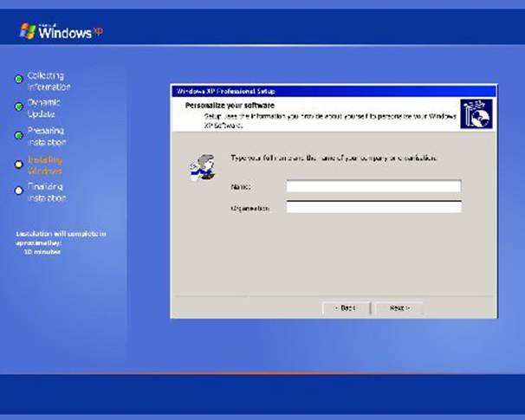The height and width of the screenshot is (420, 525).
Task: Click the Installing Windows step bullet
Action: tap(19, 165)
